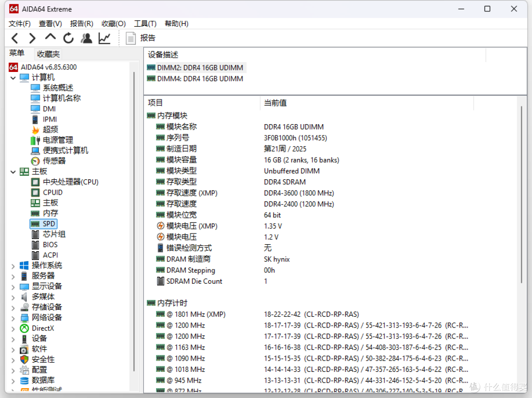This screenshot has height=398, width=532.
Task: Click the 报告 document icon in toolbar
Action: coord(131,38)
